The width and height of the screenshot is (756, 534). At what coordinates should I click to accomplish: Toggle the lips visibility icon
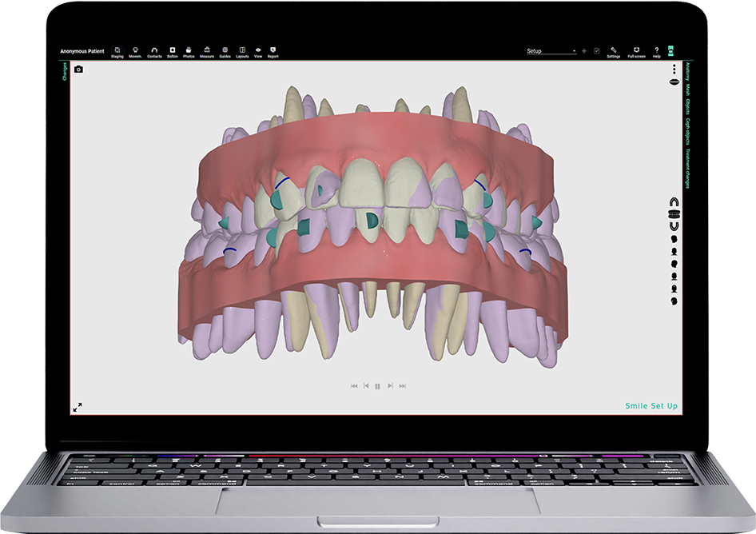[674, 81]
